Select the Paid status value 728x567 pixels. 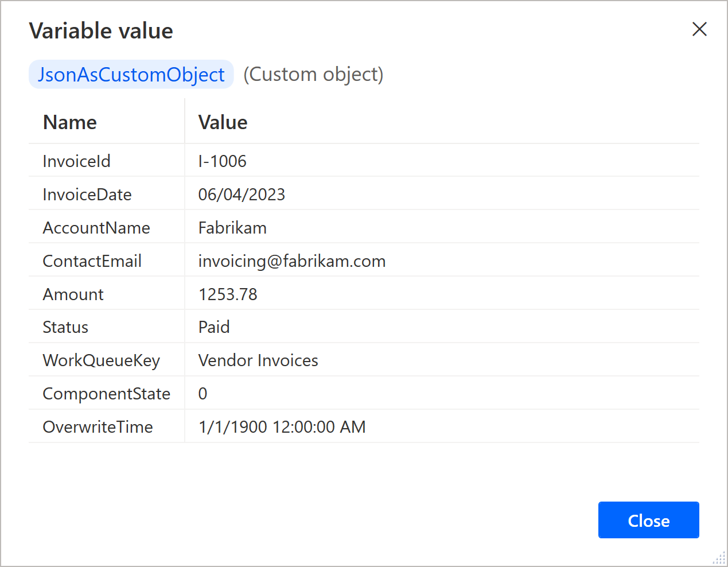pos(214,327)
